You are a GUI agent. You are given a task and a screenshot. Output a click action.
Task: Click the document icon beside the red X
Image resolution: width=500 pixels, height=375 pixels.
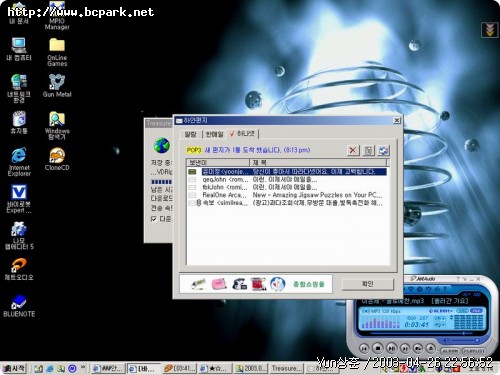(x=368, y=150)
